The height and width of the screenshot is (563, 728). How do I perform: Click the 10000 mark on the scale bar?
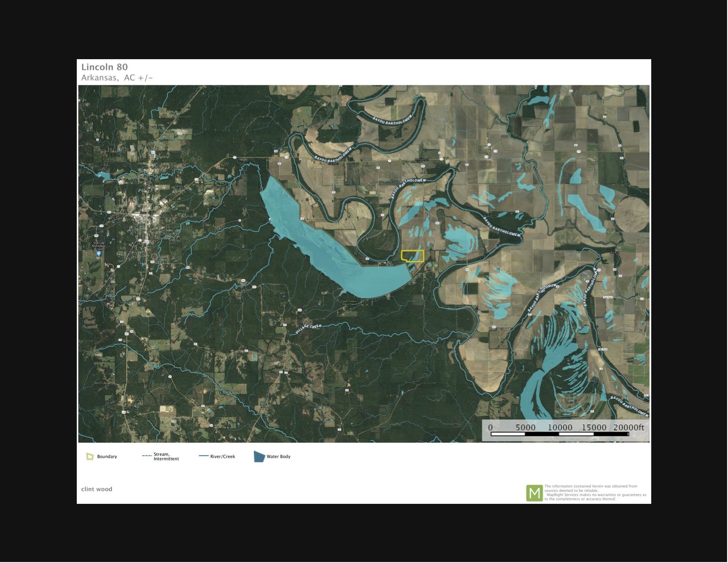pos(560,427)
